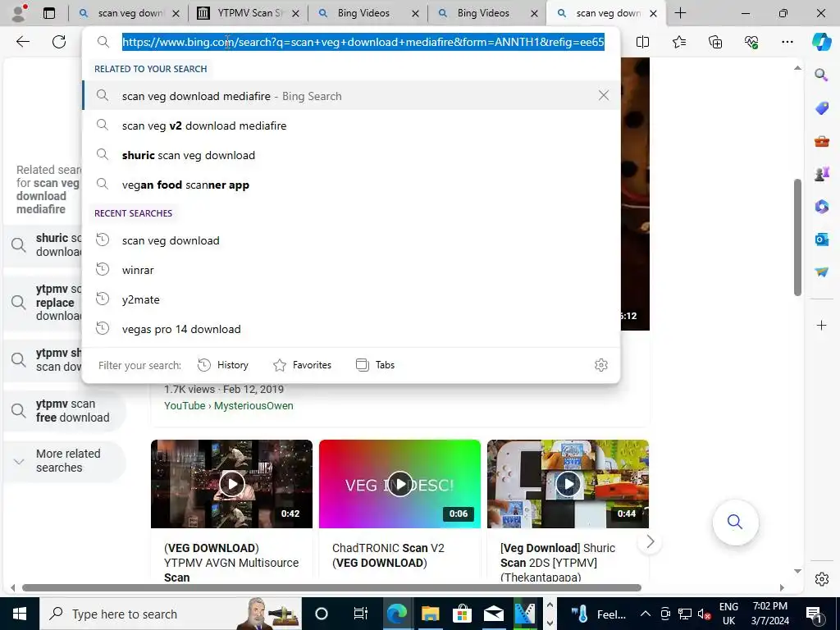Filter search by Tabs
This screenshot has height=630, width=840.
click(375, 365)
